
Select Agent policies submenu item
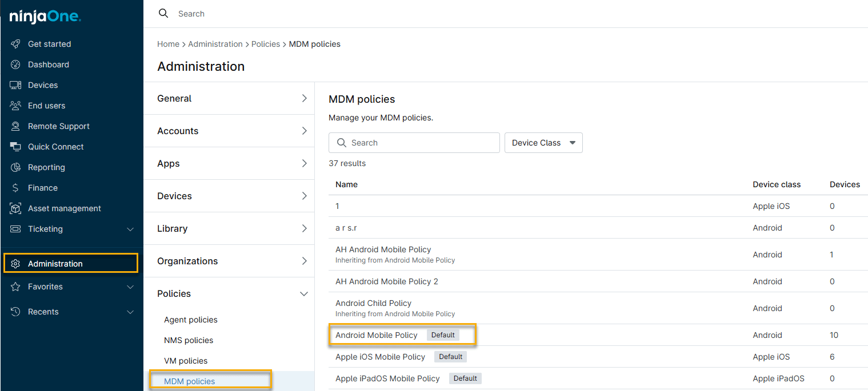tap(190, 320)
